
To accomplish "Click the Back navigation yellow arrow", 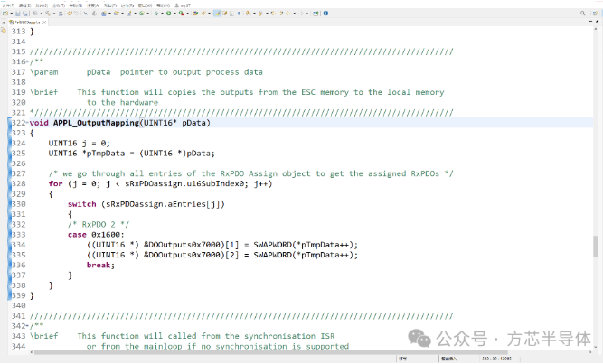I will coord(288,13).
